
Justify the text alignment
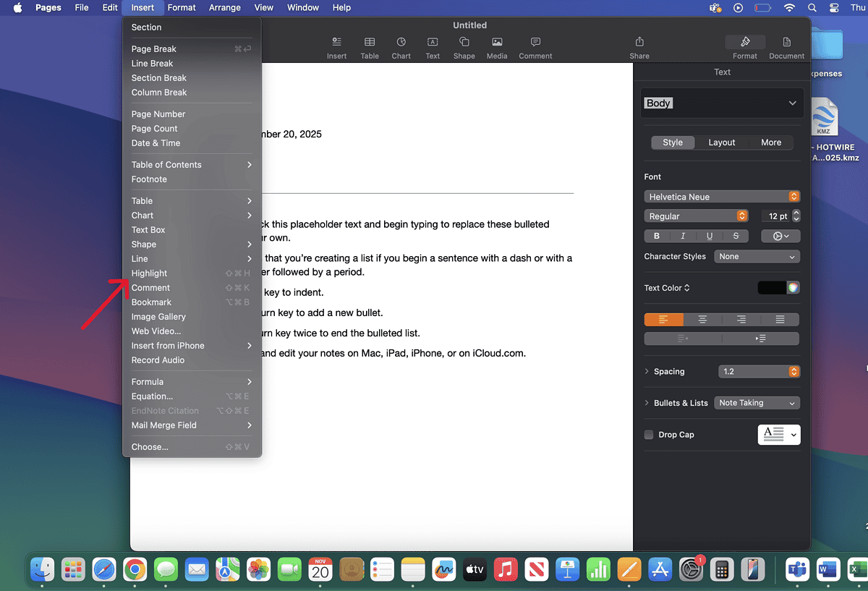pos(780,319)
